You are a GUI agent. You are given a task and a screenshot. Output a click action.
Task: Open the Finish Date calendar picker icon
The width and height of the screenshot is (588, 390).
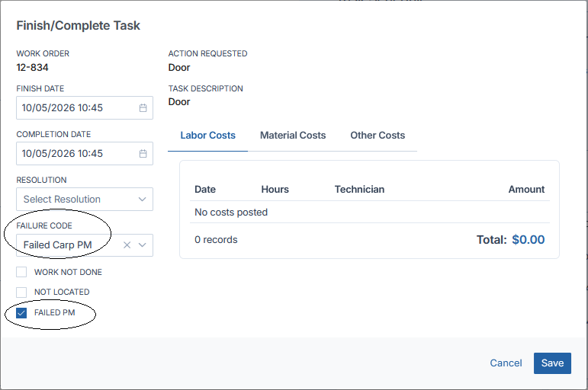[x=143, y=108]
